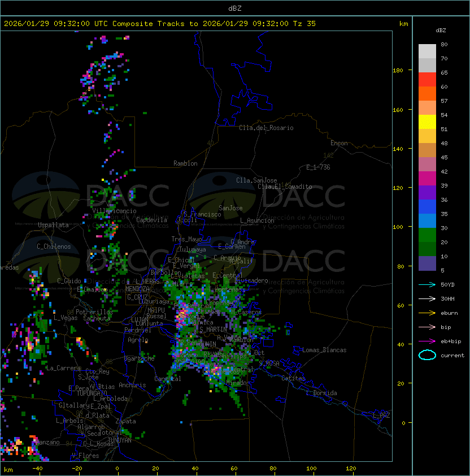Viewport: 470px width, 476px height.
Task: Select the bright green 20-30 dBZ swatch
Action: click(x=427, y=235)
